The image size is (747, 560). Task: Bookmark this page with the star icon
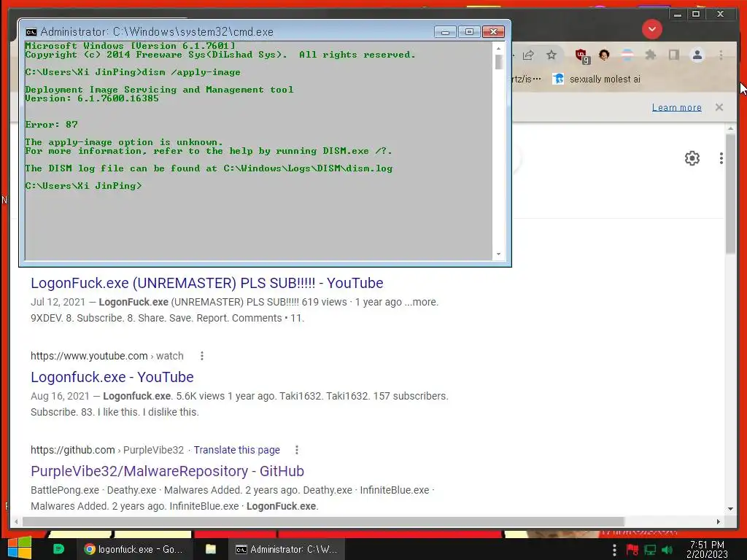tap(551, 55)
